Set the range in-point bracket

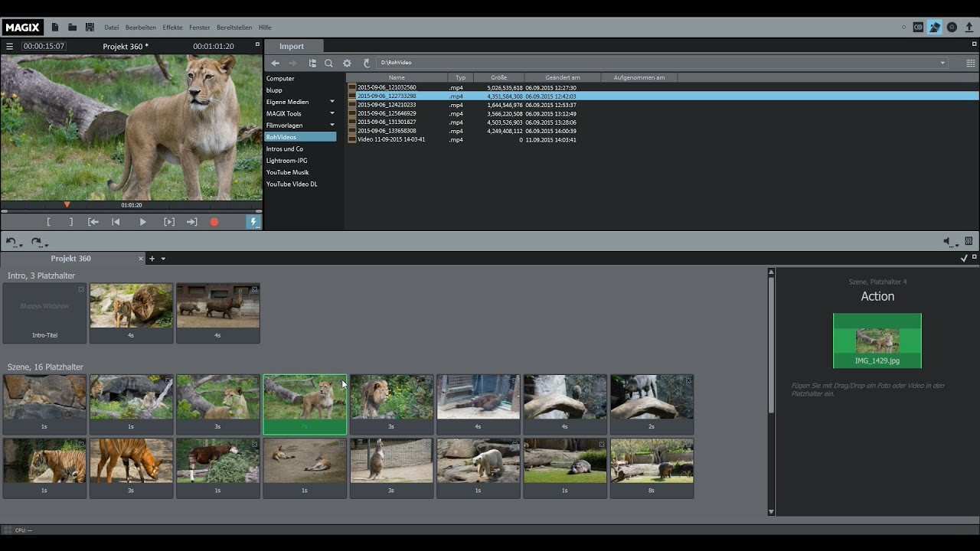pyautogui.click(x=49, y=222)
